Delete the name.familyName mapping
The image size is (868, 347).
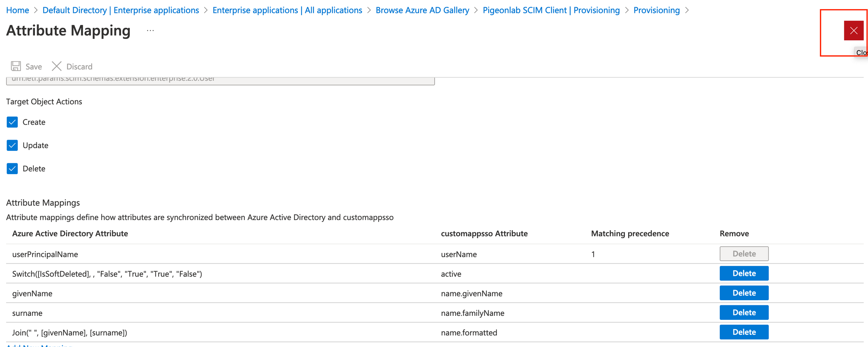point(744,312)
